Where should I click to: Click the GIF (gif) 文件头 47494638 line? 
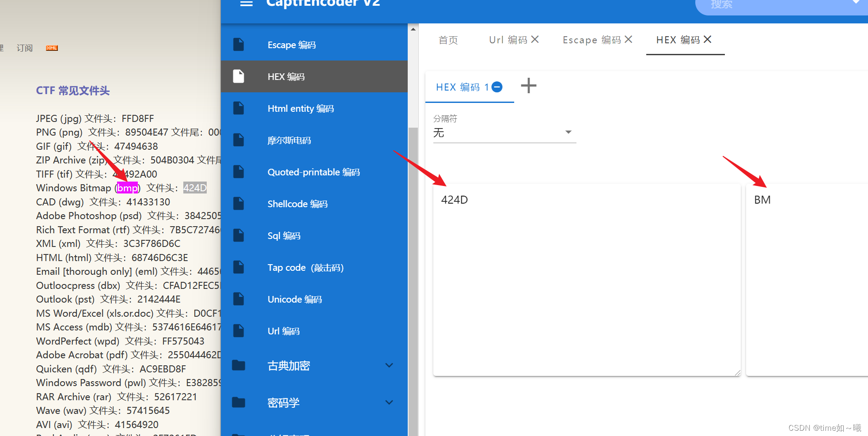97,146
